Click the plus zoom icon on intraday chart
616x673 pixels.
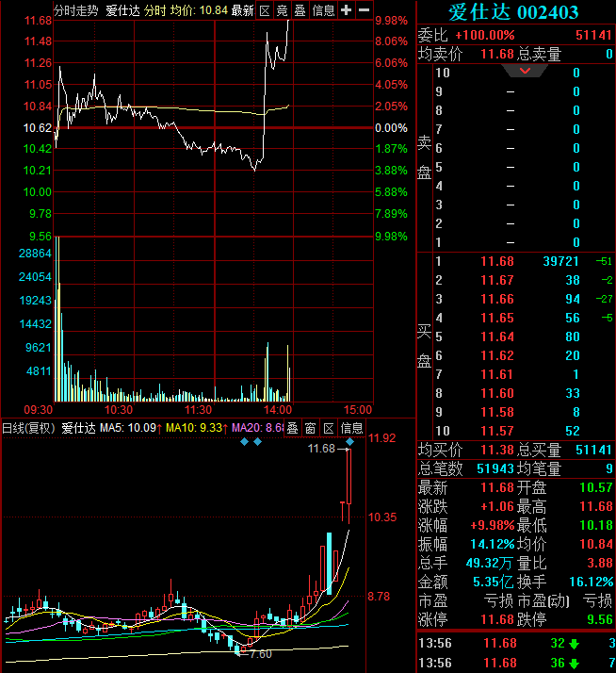tap(346, 9)
